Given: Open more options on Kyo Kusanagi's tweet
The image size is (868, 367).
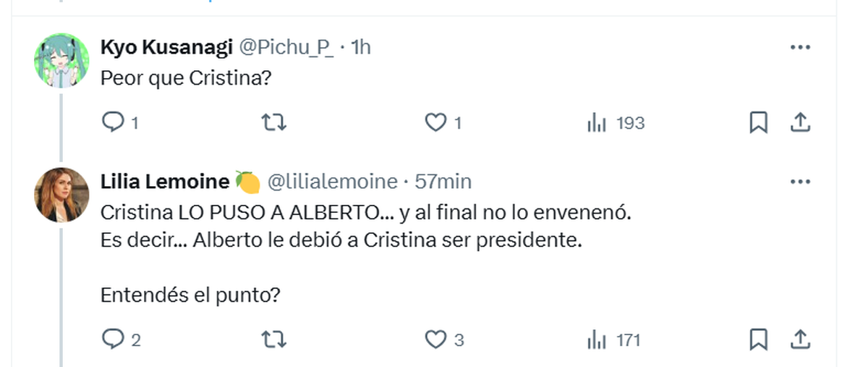Looking at the screenshot, I should point(800,48).
